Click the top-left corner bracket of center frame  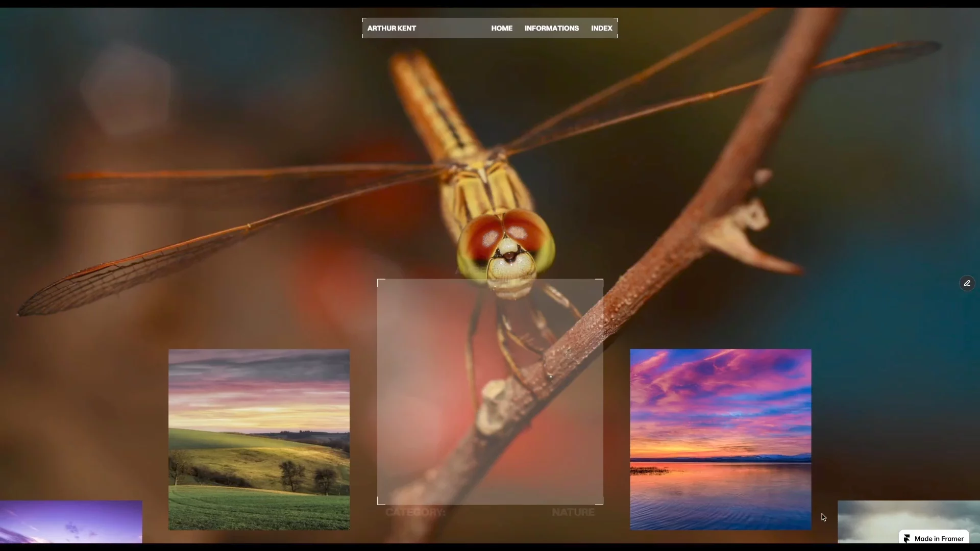tap(381, 283)
